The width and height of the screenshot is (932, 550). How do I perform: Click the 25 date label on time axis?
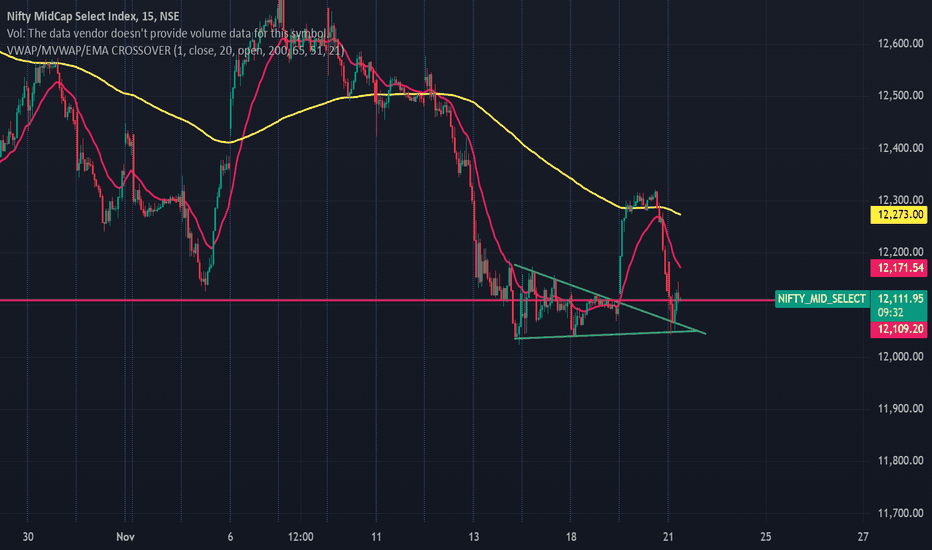click(766, 537)
